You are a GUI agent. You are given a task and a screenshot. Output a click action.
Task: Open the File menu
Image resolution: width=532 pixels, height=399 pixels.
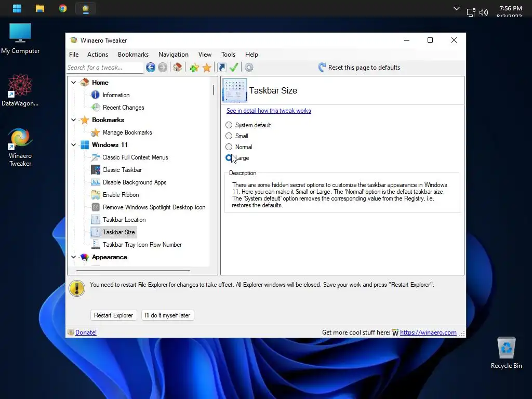[x=74, y=54]
